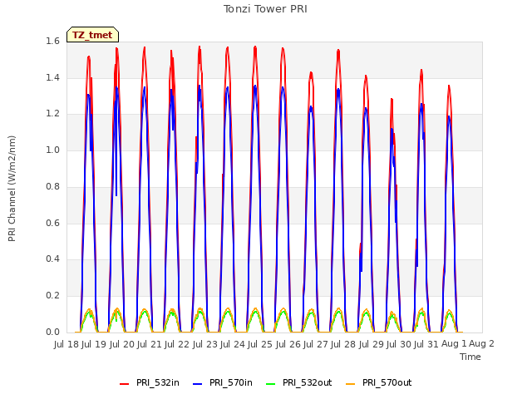Select the PRI_570out legend label
Screen dimensions: 532x399
tap(387, 383)
